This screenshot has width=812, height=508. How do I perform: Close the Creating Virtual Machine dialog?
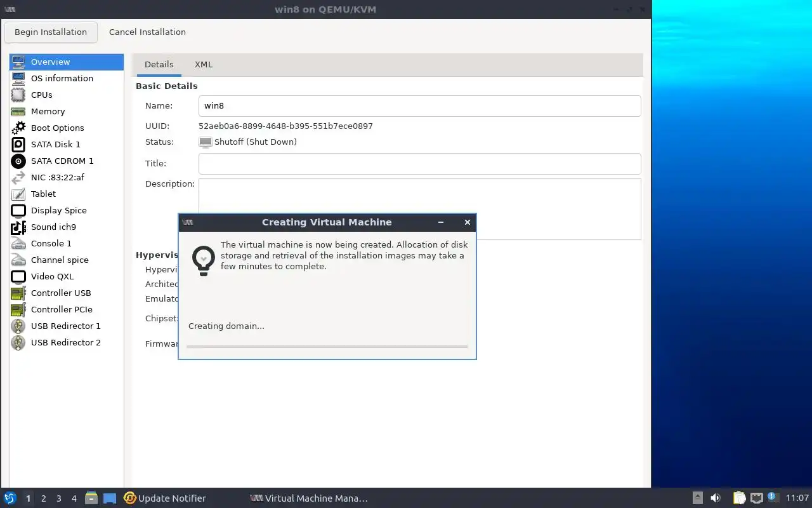[468, 222]
